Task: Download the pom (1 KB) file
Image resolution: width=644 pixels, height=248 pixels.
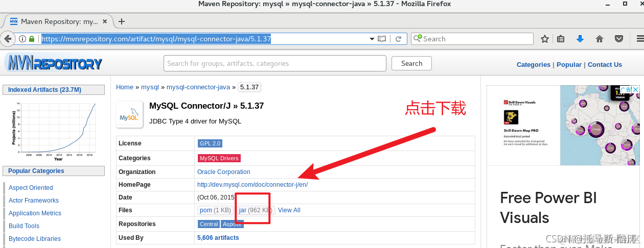Action: 216,210
